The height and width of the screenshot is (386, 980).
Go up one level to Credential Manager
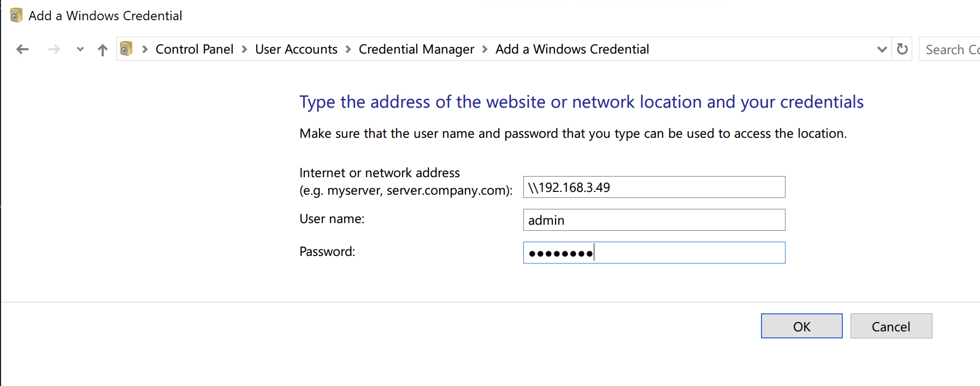[103, 50]
